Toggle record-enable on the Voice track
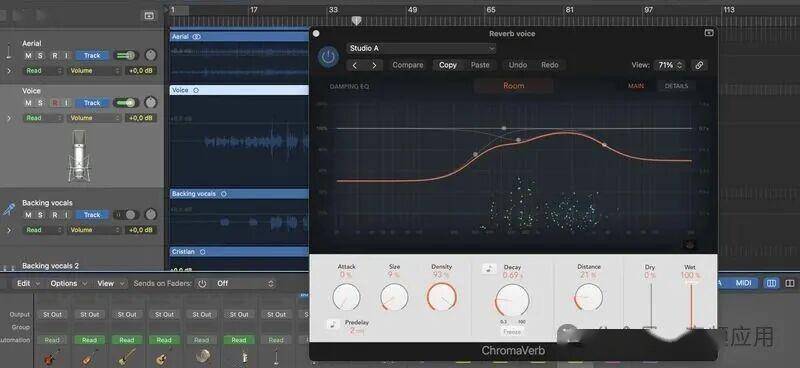The width and height of the screenshot is (800, 368). click(x=54, y=103)
